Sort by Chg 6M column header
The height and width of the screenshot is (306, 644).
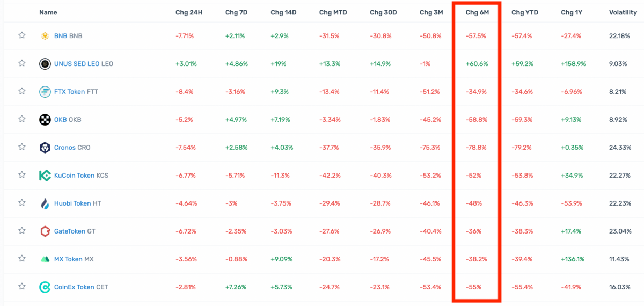tap(477, 12)
